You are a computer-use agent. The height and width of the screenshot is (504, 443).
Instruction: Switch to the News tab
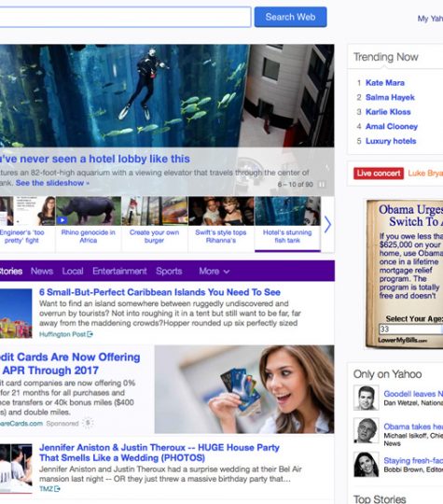(x=42, y=271)
